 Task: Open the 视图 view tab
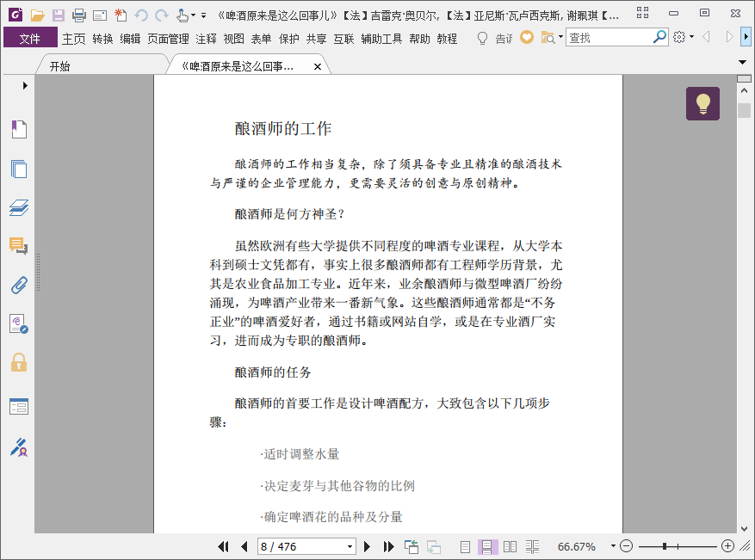coord(234,39)
